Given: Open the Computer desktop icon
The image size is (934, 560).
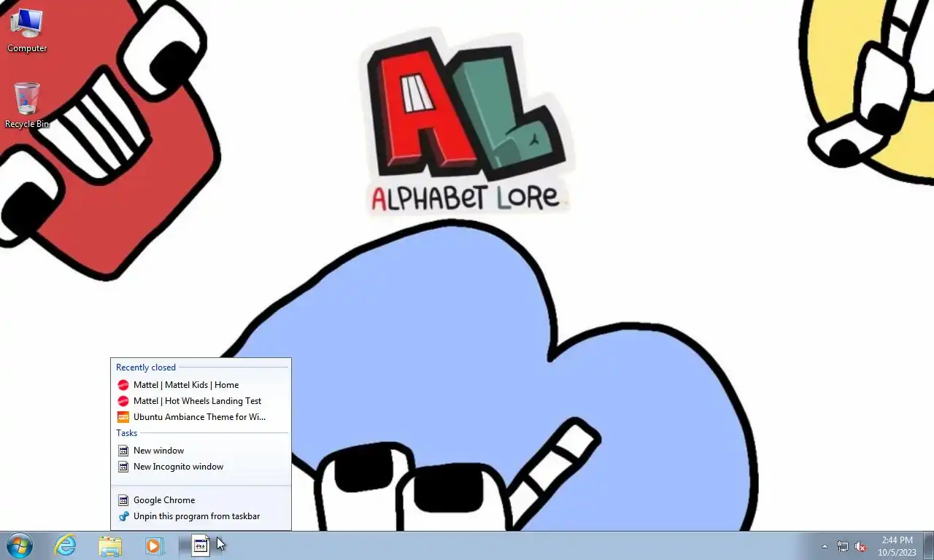Looking at the screenshot, I should 27,31.
